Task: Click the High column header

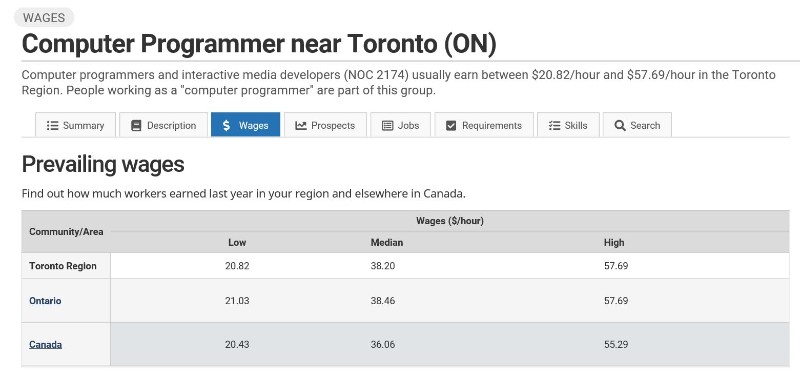Action: (x=614, y=242)
